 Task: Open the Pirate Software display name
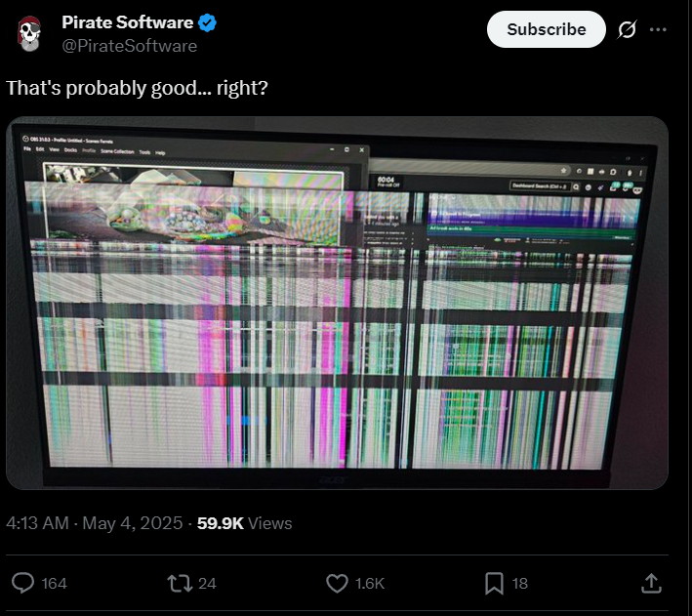click(128, 22)
